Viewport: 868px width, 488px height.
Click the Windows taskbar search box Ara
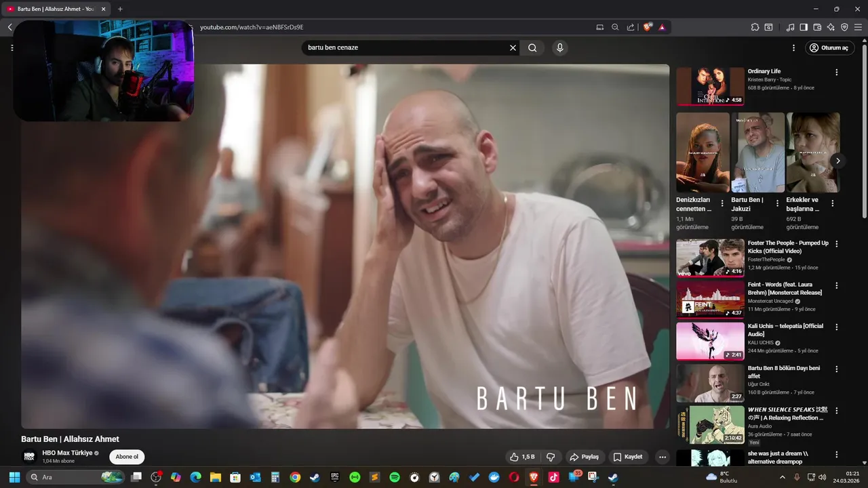pos(75,477)
